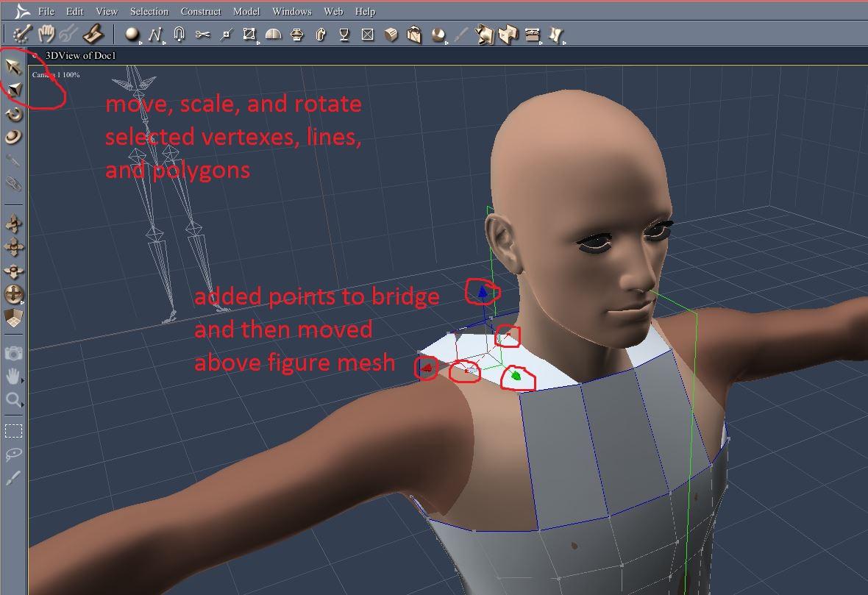This screenshot has height=595, width=868.
Task: Select the add-vertex point tool
Action: (x=226, y=35)
